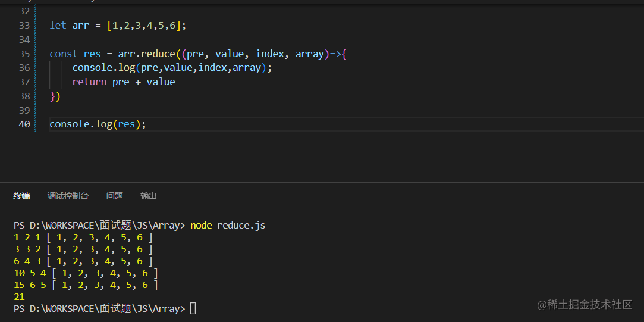Click terminal output line starting '1 2 1'

83,237
